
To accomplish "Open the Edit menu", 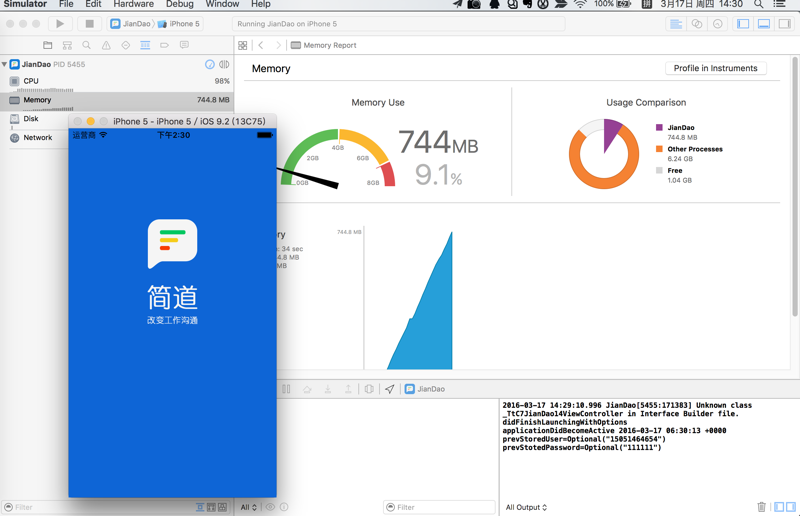I will coord(93,4).
